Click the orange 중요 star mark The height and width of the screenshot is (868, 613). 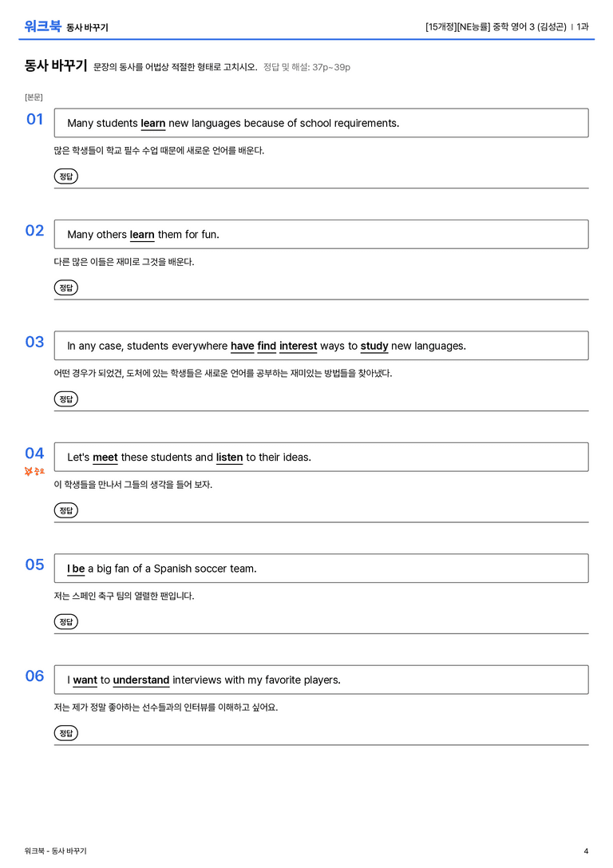(34, 471)
